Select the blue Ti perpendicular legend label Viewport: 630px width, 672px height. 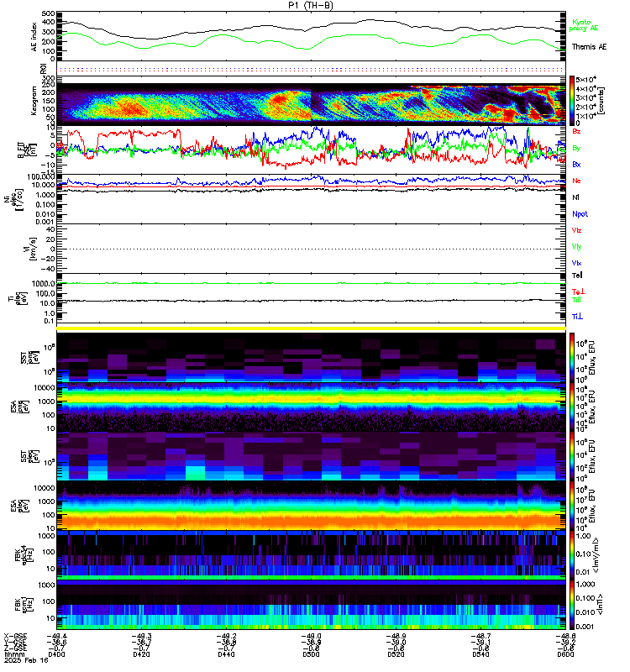coord(577,317)
